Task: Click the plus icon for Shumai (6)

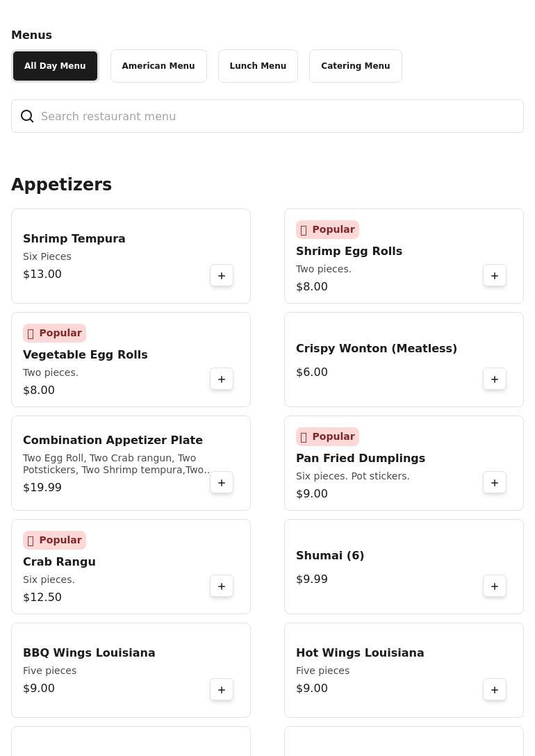Action: 495,586
